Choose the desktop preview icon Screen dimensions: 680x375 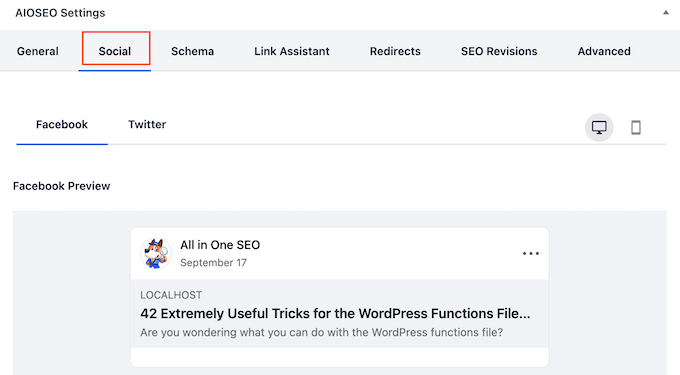pyautogui.click(x=599, y=127)
